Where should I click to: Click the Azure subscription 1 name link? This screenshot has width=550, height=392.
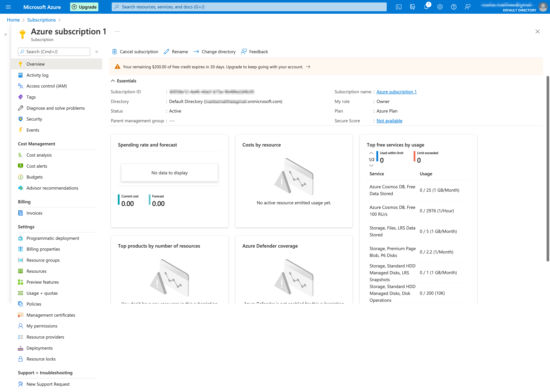(x=396, y=92)
